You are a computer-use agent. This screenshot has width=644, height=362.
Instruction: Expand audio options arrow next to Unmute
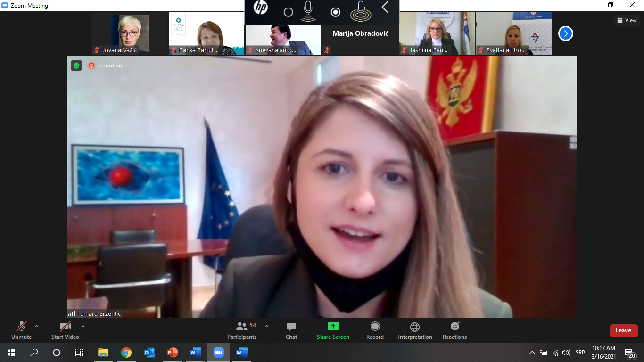coord(37,326)
